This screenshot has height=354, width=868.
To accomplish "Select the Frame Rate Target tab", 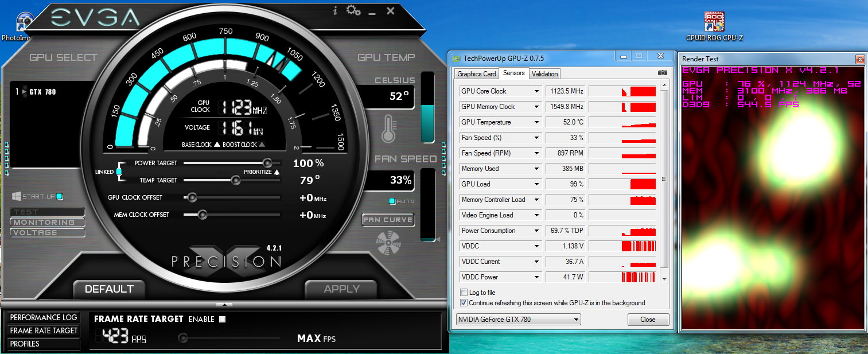I will [44, 330].
